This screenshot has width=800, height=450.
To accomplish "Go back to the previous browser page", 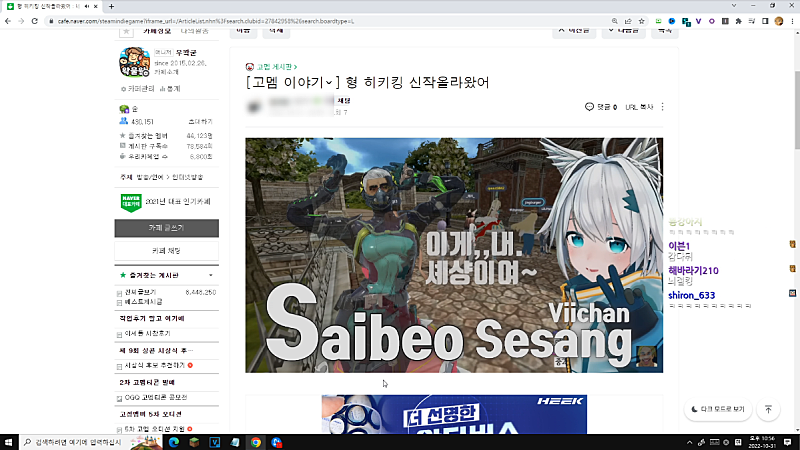I will [8, 21].
